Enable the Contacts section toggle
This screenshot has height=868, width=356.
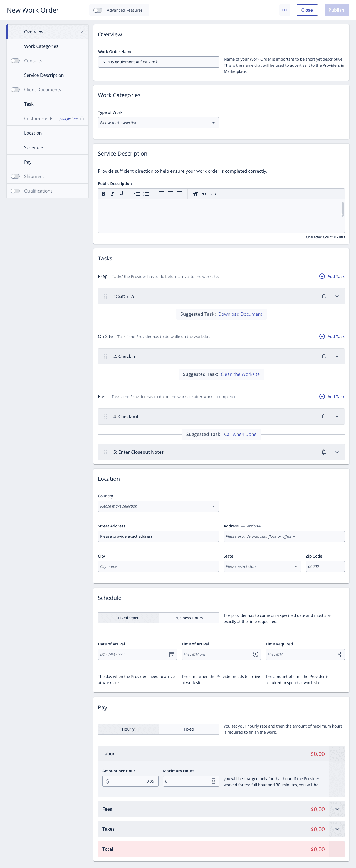click(15, 61)
